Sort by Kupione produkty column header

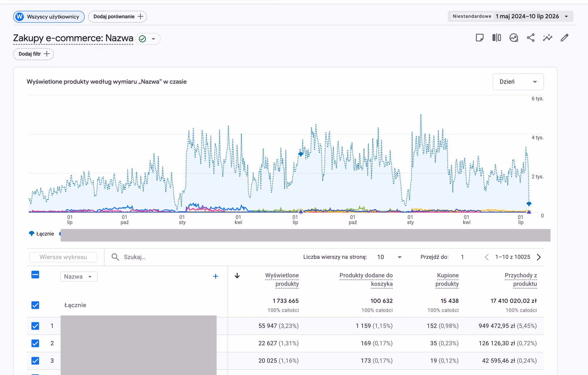point(447,279)
